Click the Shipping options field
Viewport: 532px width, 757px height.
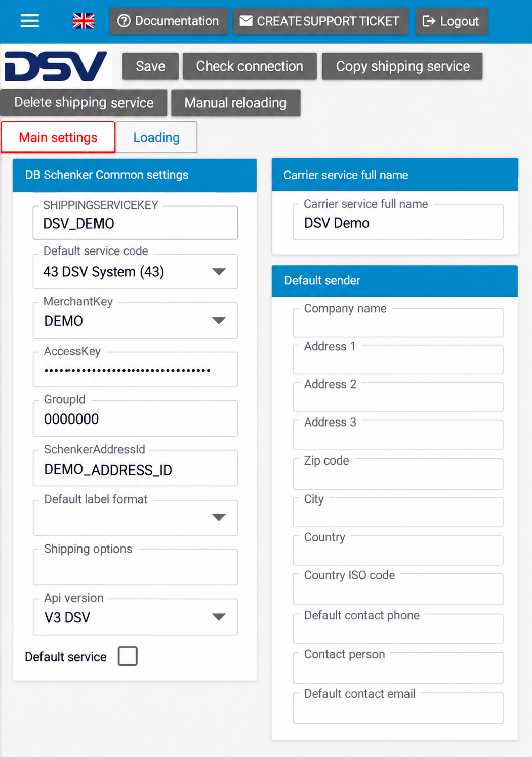pos(135,567)
